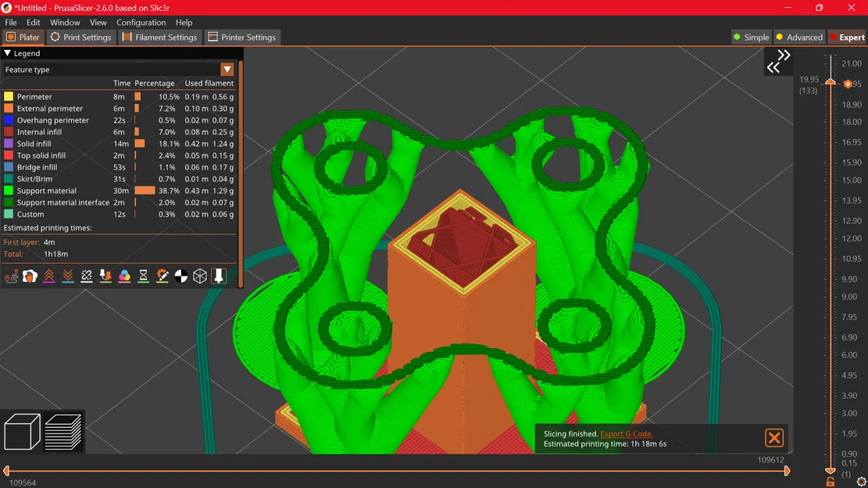Collapse the Legend panel triangle
Viewport: 868px width, 488px height.
pos(7,53)
